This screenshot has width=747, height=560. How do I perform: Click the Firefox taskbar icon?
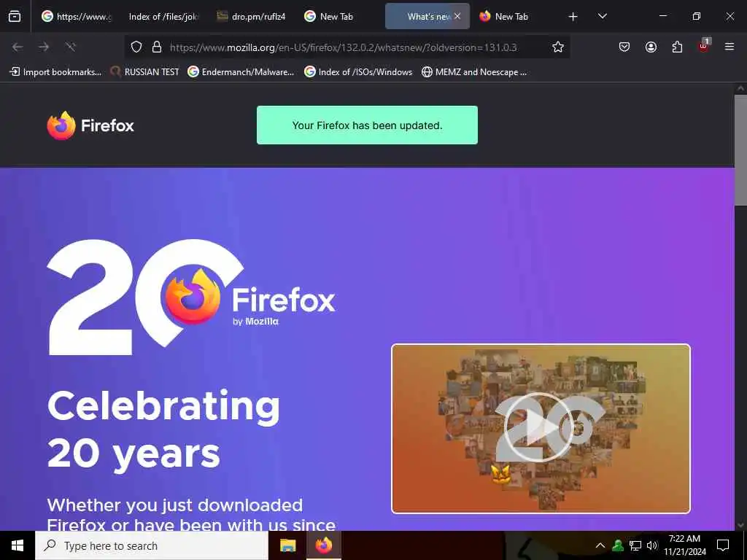pyautogui.click(x=323, y=545)
